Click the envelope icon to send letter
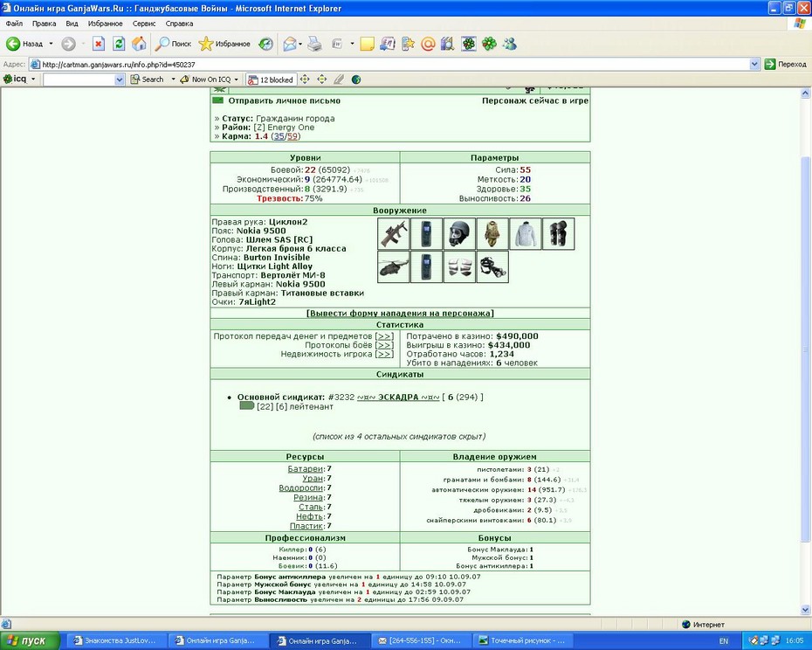Screen dimensions: 812x650 (x=217, y=100)
